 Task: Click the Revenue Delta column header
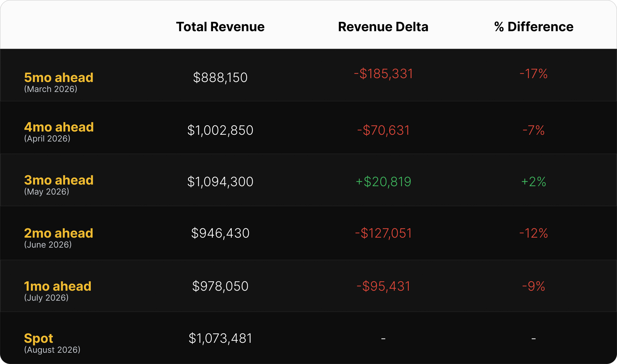pos(383,27)
